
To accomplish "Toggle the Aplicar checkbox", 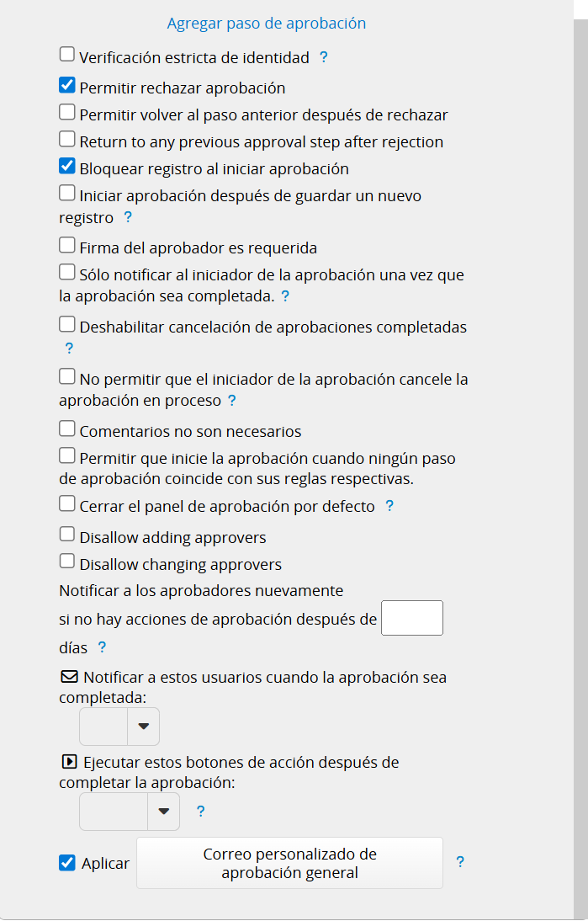I will pos(67,862).
